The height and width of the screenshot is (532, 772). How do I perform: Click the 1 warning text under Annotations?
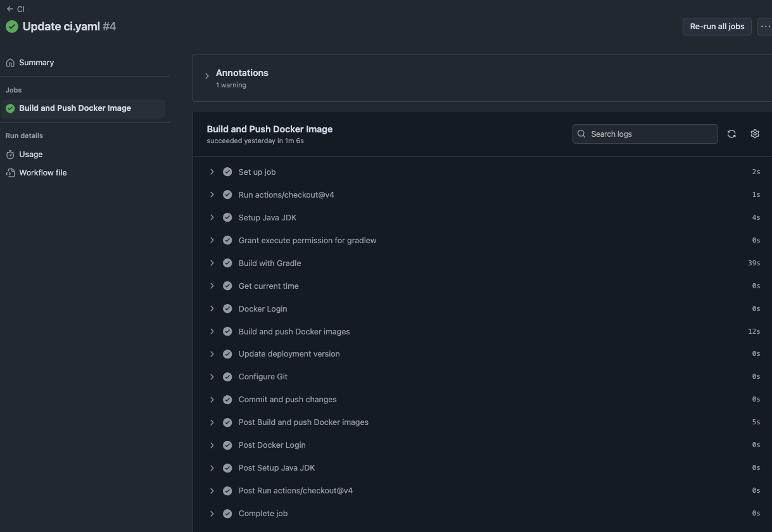(x=231, y=85)
